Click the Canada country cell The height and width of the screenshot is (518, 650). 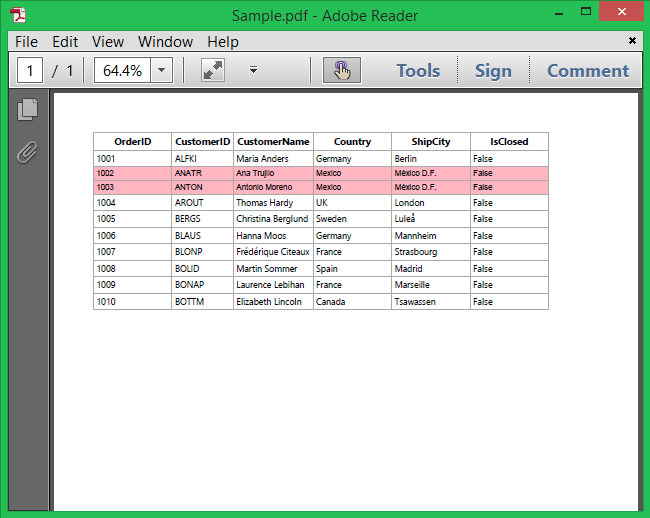click(x=352, y=302)
